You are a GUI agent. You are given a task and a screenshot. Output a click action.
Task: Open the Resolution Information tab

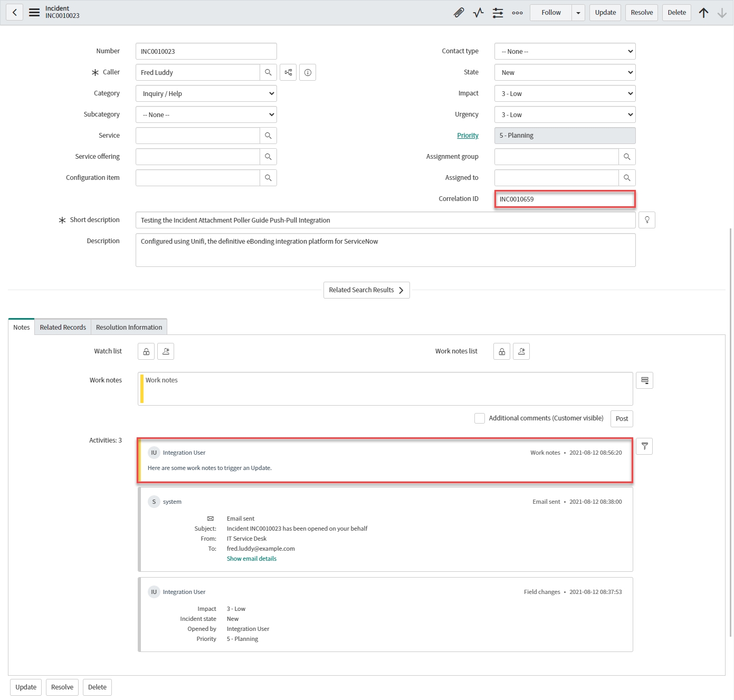(x=129, y=327)
